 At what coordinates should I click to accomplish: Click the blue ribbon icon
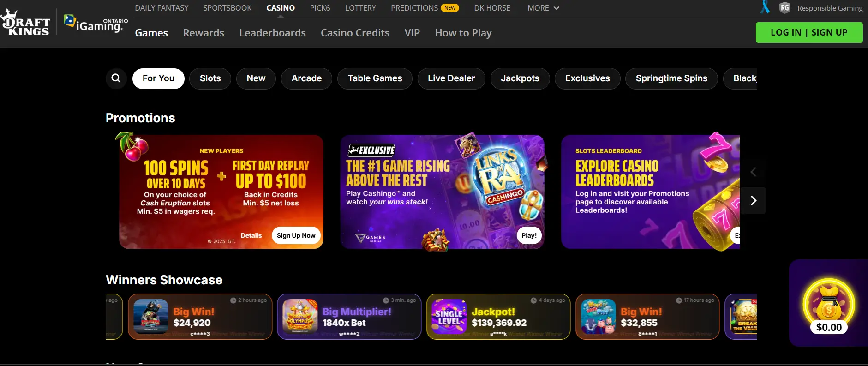click(x=765, y=7)
